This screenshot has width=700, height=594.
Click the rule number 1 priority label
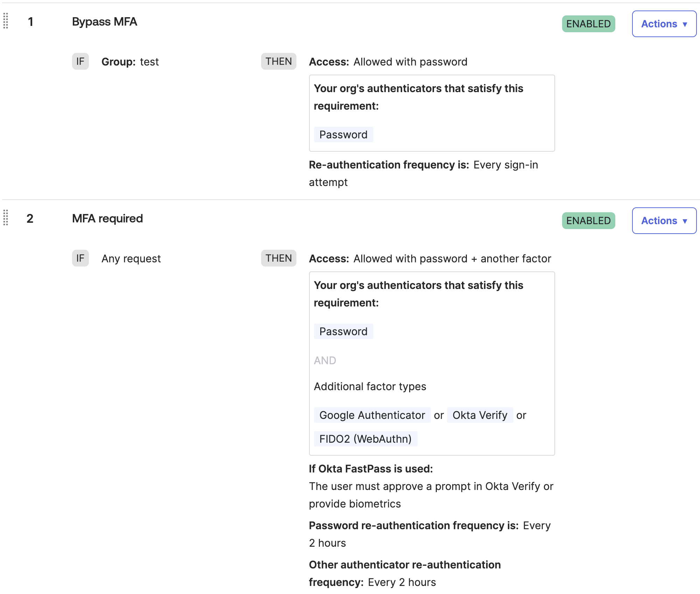[x=31, y=22]
